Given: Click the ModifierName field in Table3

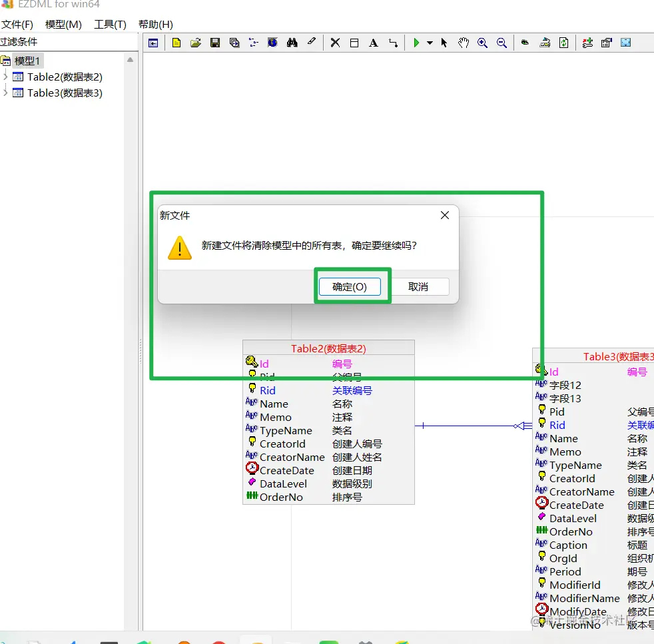Looking at the screenshot, I should (x=584, y=599).
